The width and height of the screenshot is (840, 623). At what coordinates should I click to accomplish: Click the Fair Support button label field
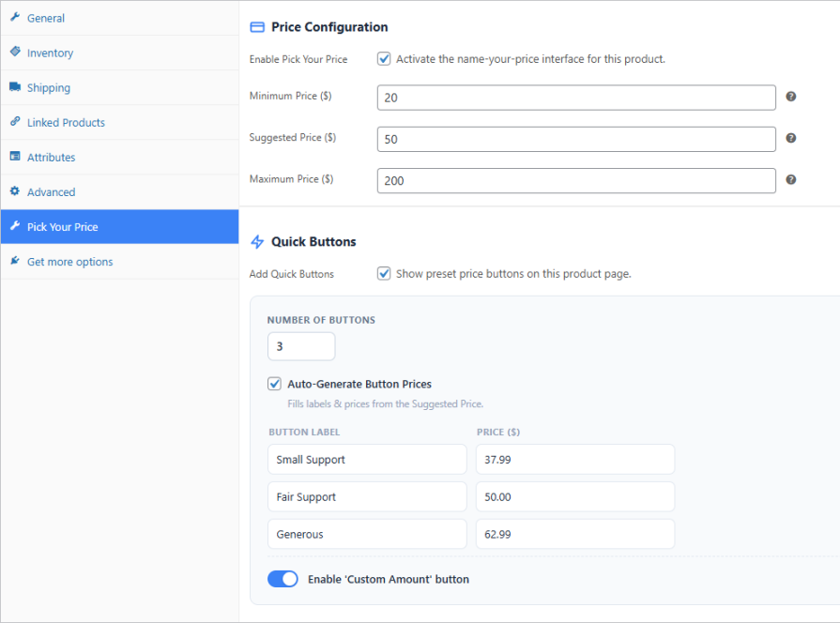coord(367,496)
